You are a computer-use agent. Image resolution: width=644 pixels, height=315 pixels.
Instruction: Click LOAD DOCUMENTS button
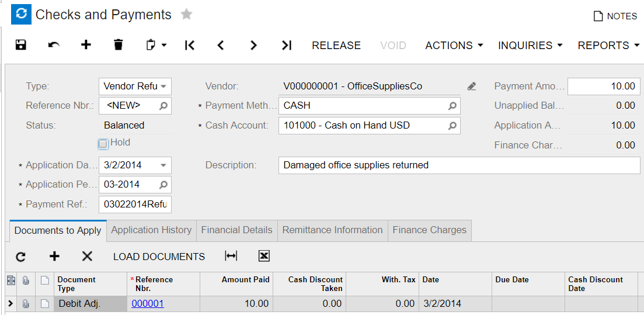pos(159,257)
